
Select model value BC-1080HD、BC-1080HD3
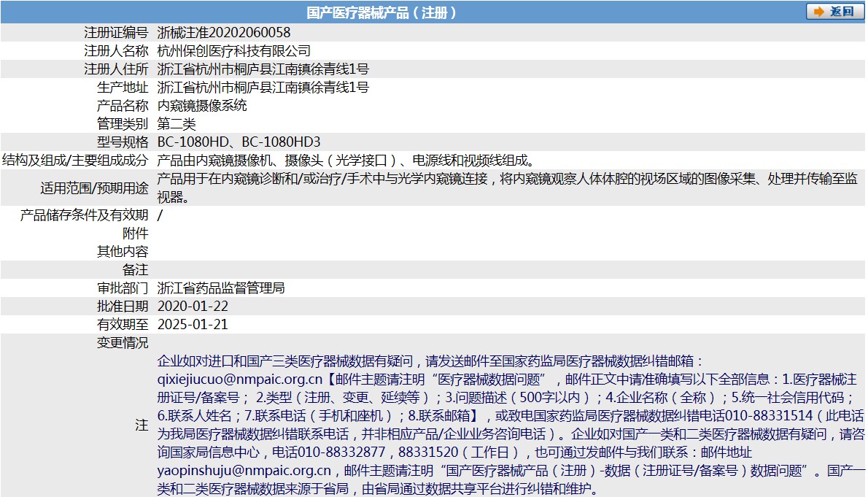239,142
